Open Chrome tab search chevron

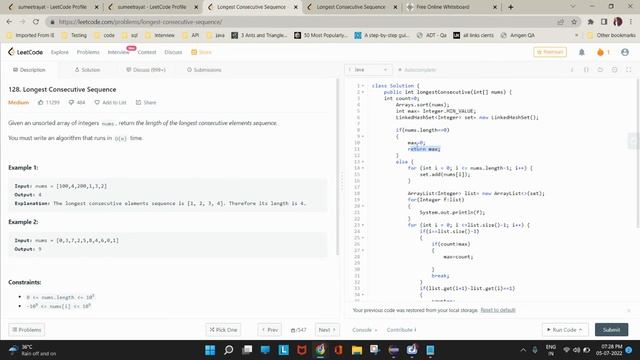pyautogui.click(x=573, y=7)
